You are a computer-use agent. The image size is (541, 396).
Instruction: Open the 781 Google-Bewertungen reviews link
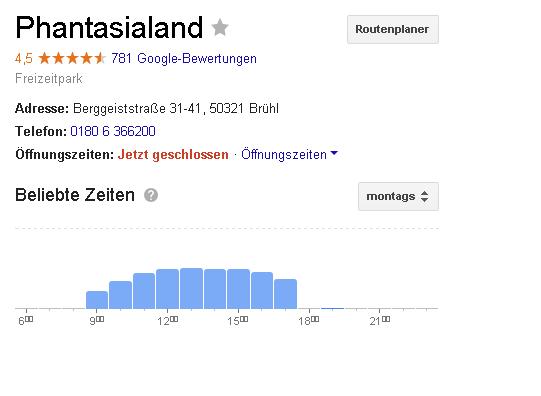[184, 59]
